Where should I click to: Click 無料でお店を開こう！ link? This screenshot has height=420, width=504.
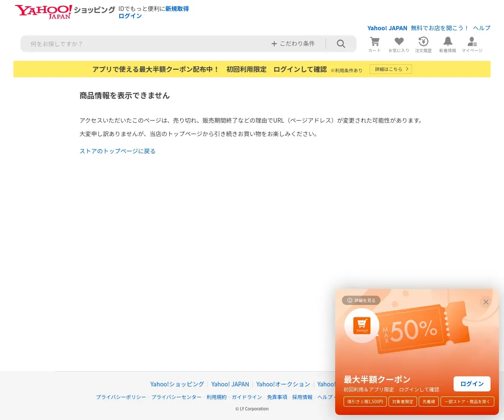[440, 28]
